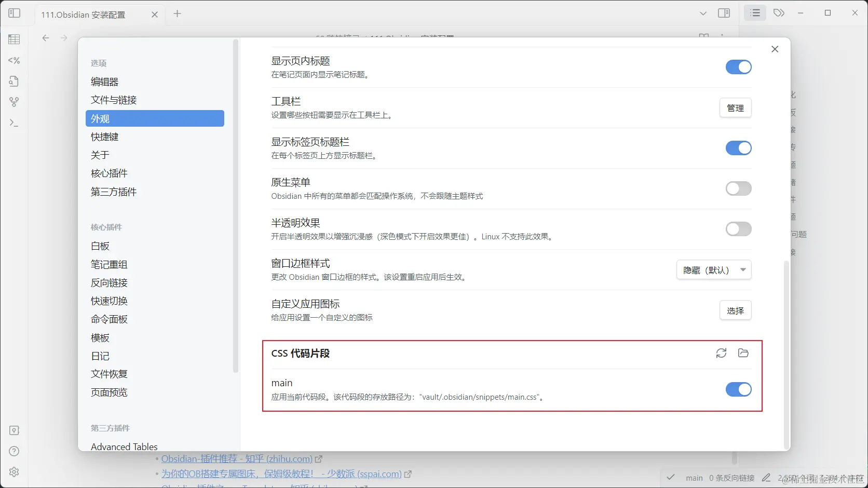Click the main status bar entry
This screenshot has width=868, height=488.
tap(694, 478)
